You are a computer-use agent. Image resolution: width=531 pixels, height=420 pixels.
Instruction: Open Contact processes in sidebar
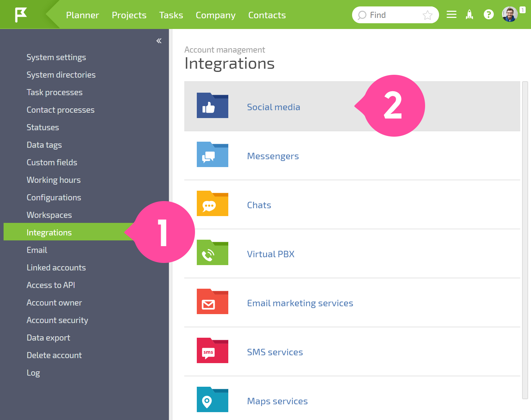tap(61, 110)
